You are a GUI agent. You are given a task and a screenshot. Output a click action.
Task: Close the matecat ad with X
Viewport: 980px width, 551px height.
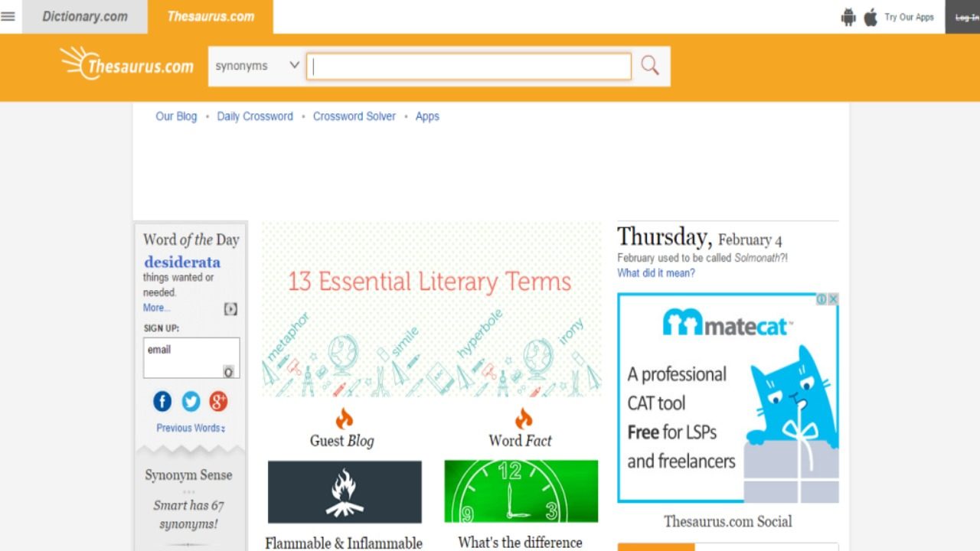pos(833,299)
